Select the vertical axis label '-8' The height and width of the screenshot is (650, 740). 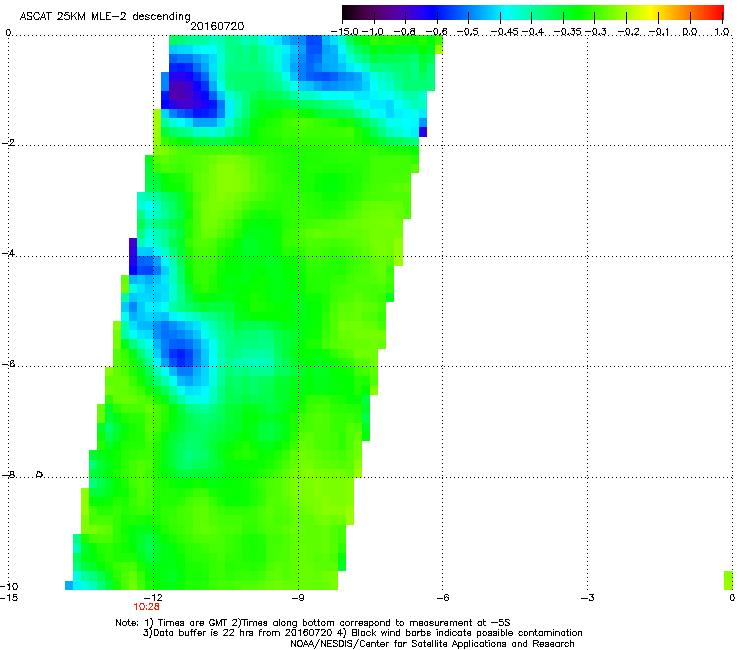pyautogui.click(x=8, y=475)
